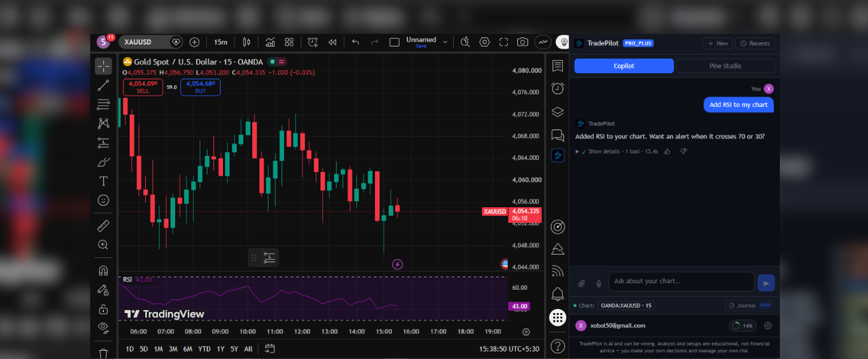Toggle magnet mode for drawings
This screenshot has height=359, width=868.
click(103, 271)
